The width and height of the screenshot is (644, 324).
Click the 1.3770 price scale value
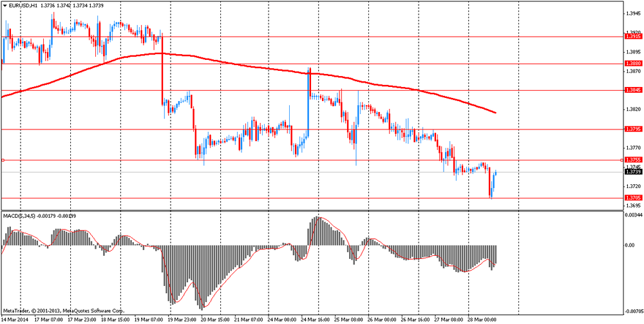[x=633, y=148]
